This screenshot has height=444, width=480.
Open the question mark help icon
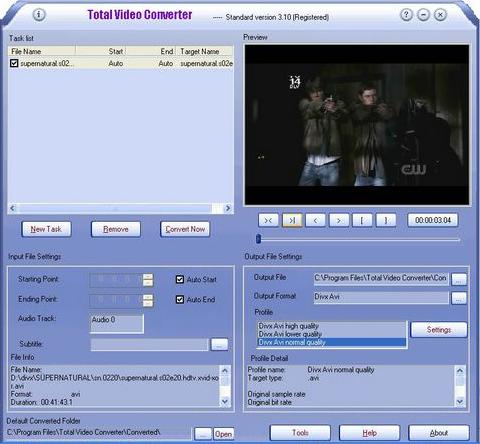click(x=406, y=15)
